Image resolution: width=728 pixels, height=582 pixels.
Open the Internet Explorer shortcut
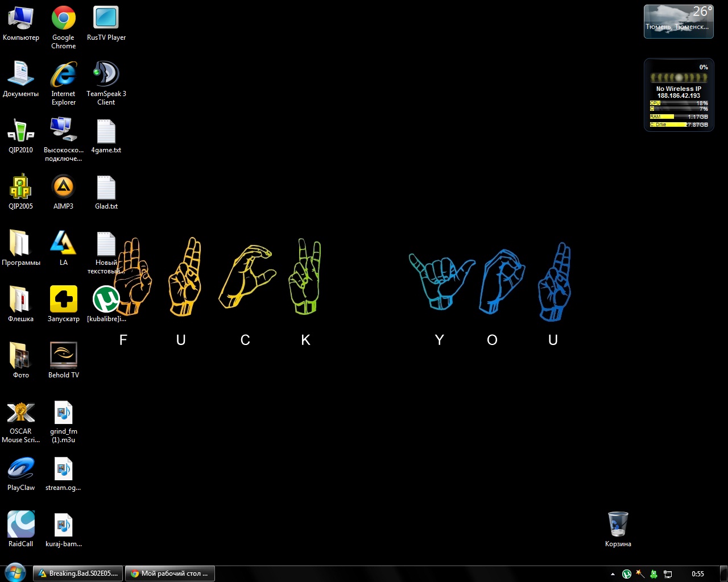pyautogui.click(x=63, y=74)
